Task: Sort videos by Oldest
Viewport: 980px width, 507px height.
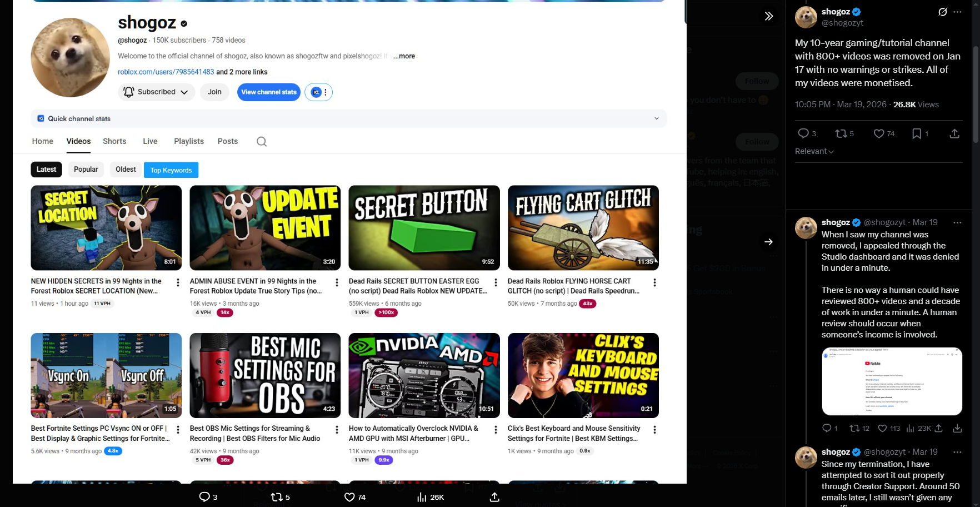Action: coord(126,170)
